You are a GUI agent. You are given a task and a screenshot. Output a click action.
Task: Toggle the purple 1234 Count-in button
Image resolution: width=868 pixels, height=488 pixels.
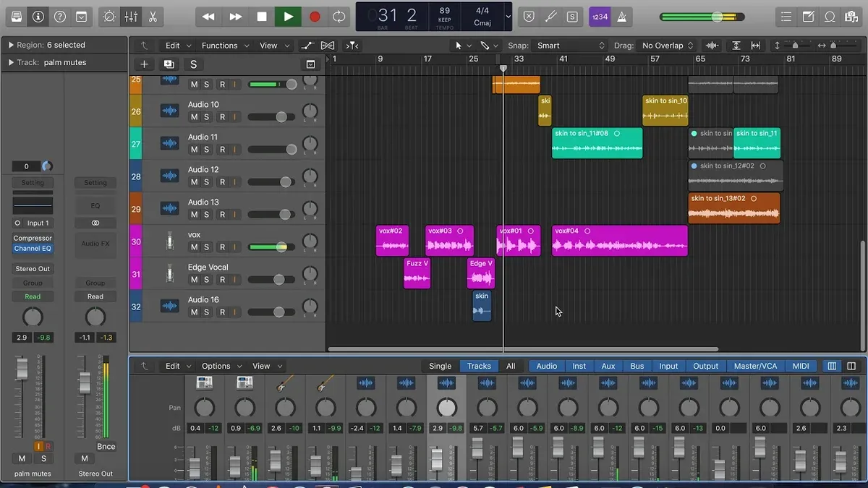(x=599, y=16)
